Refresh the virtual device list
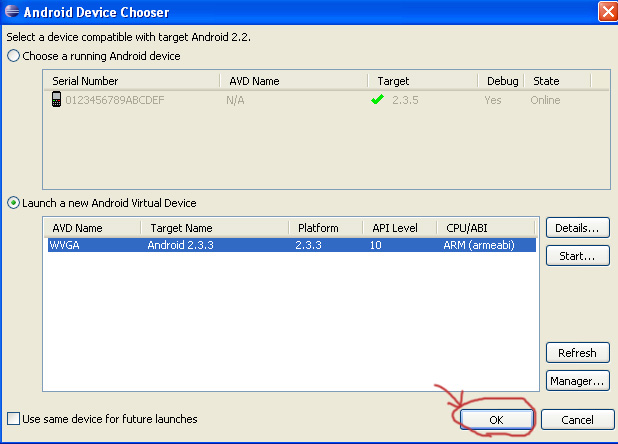The width and height of the screenshot is (618, 444). click(578, 353)
